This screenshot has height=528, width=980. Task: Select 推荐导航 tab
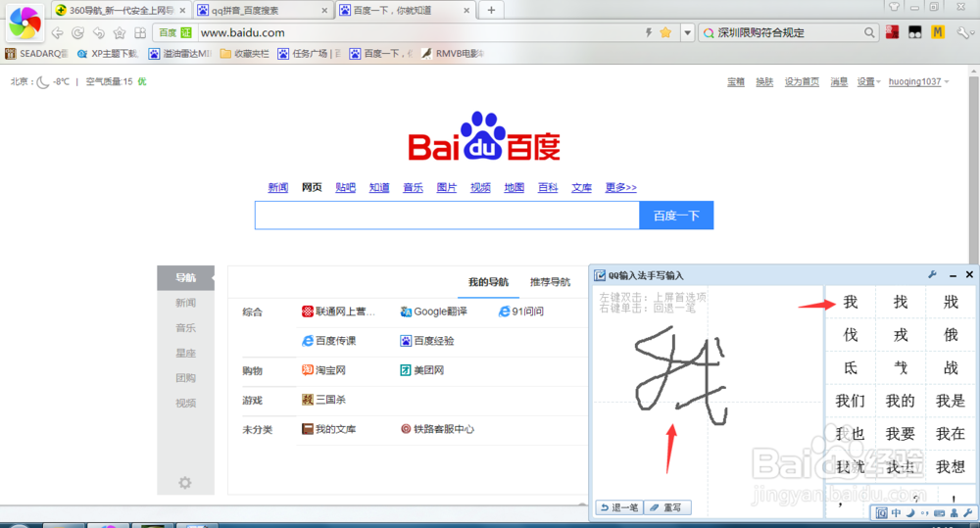click(x=550, y=282)
